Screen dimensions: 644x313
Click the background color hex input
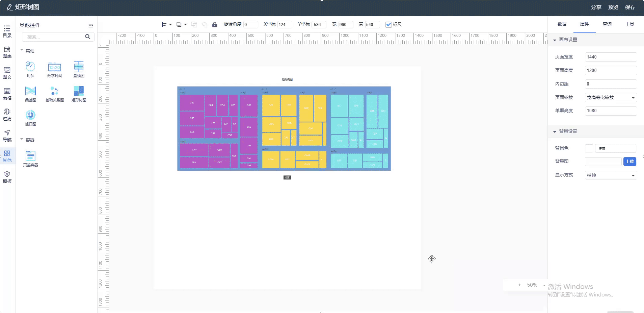616,148
